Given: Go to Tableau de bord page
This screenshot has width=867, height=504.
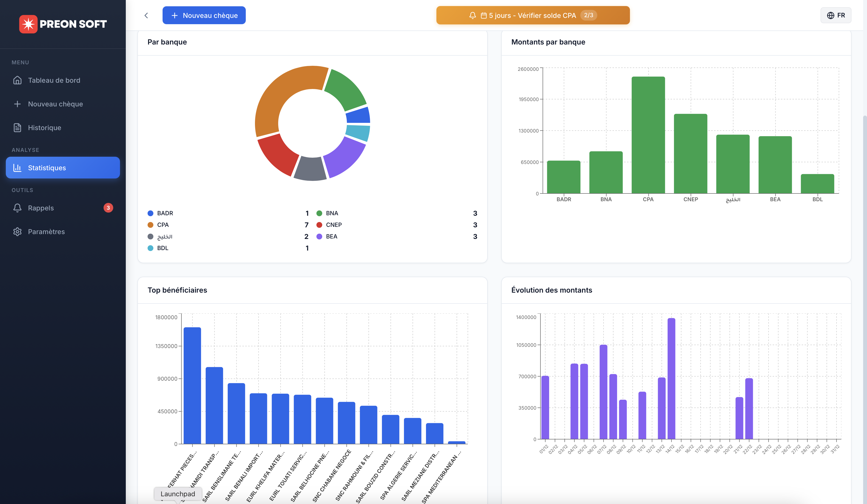Looking at the screenshot, I should tap(54, 80).
